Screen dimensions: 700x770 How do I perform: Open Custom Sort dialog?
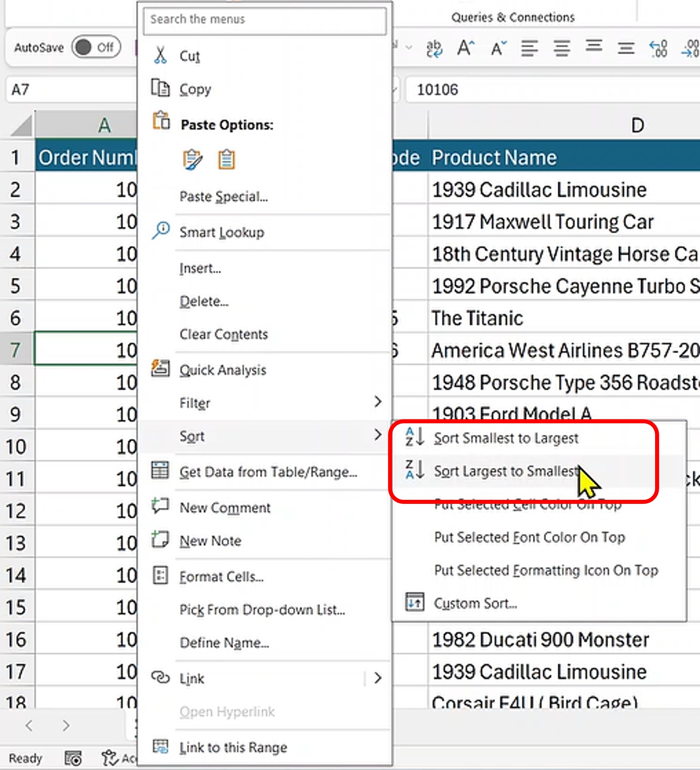point(475,603)
